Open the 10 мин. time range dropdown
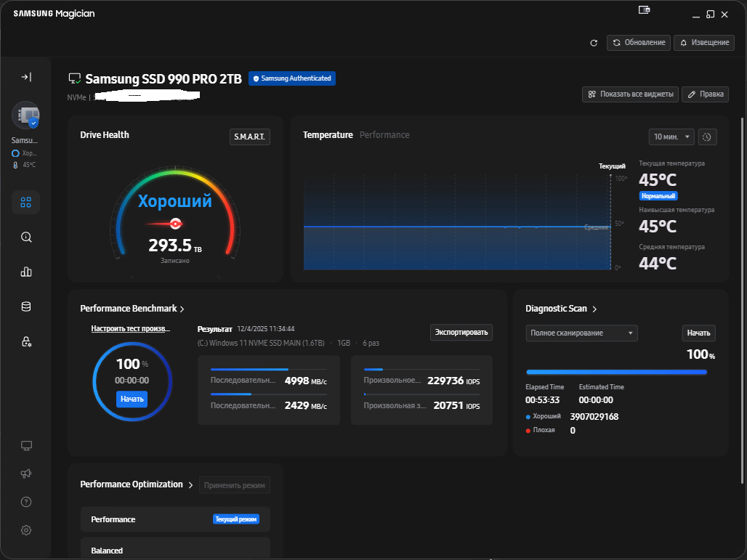The height and width of the screenshot is (560, 747). click(671, 137)
